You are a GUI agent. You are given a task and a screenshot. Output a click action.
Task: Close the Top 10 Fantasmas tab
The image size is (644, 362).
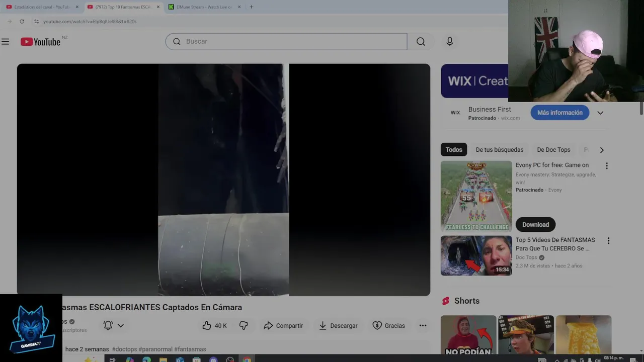(158, 7)
